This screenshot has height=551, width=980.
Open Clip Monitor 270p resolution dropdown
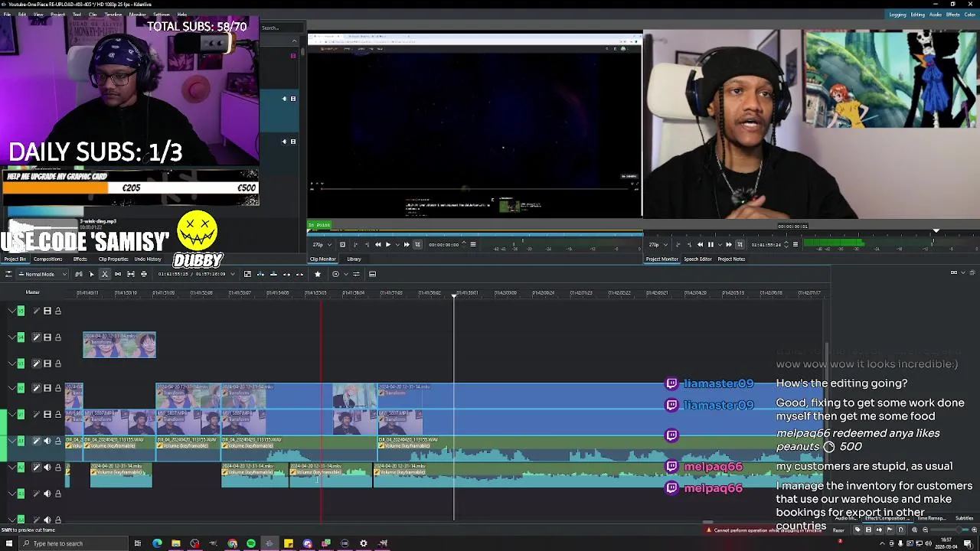coord(322,244)
